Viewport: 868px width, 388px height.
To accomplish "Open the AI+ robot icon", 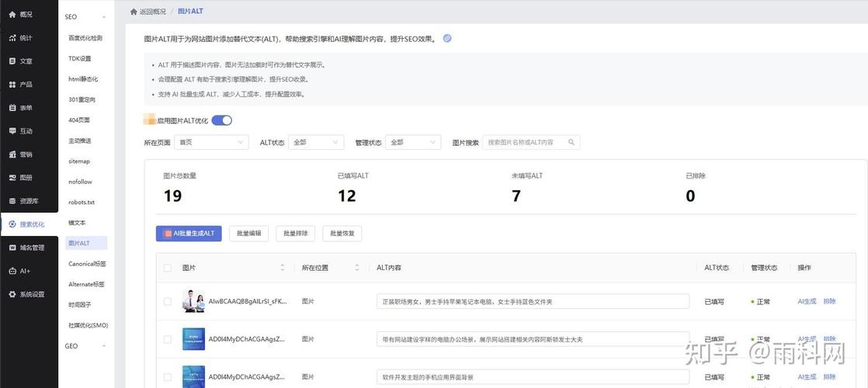I will click(12, 272).
